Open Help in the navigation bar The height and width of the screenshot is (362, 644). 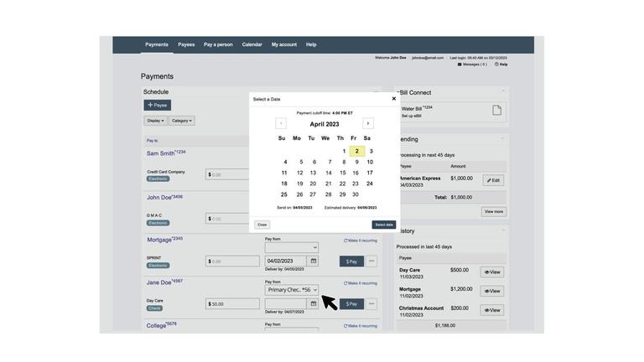tap(311, 44)
